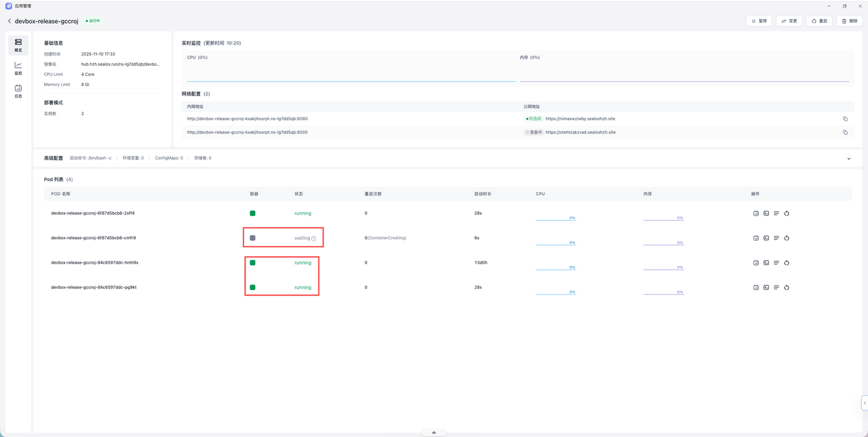This screenshot has height=437, width=868.
Task: Open the 监控 monitoring sidebar tab
Action: click(18, 68)
